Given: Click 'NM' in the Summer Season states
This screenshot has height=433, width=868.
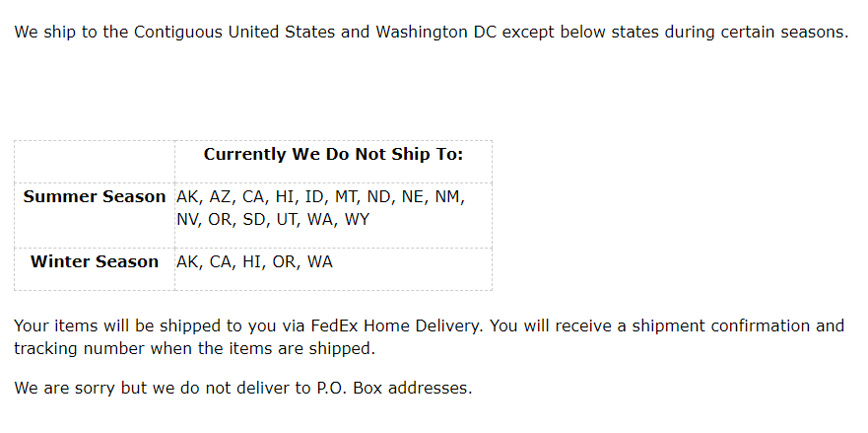Looking at the screenshot, I should 448,197.
